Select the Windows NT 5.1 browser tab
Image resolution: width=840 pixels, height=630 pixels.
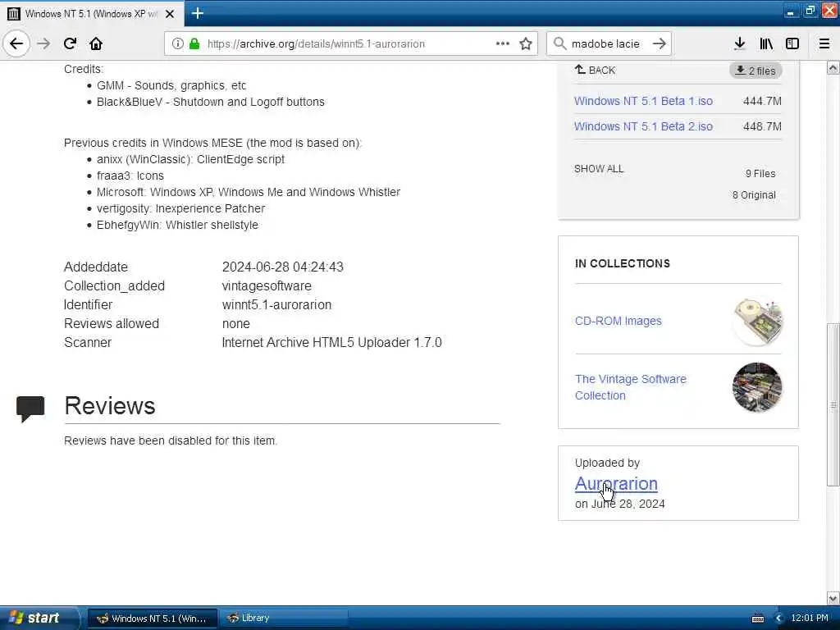click(x=92, y=14)
